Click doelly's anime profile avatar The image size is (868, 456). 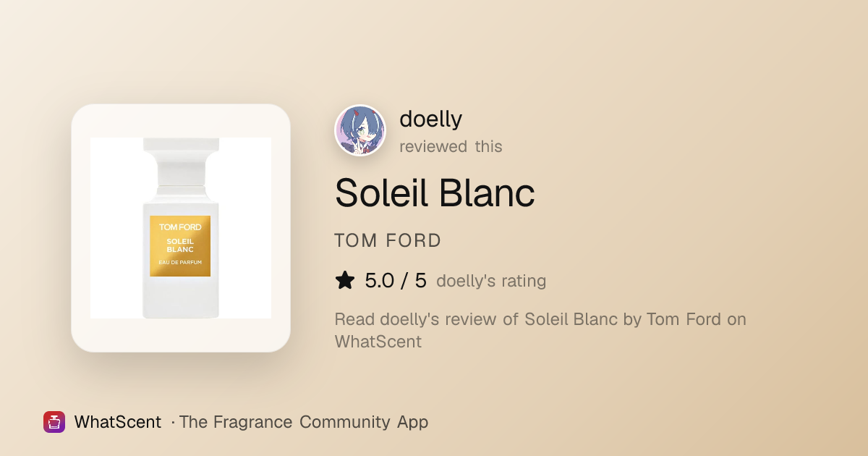click(360, 131)
